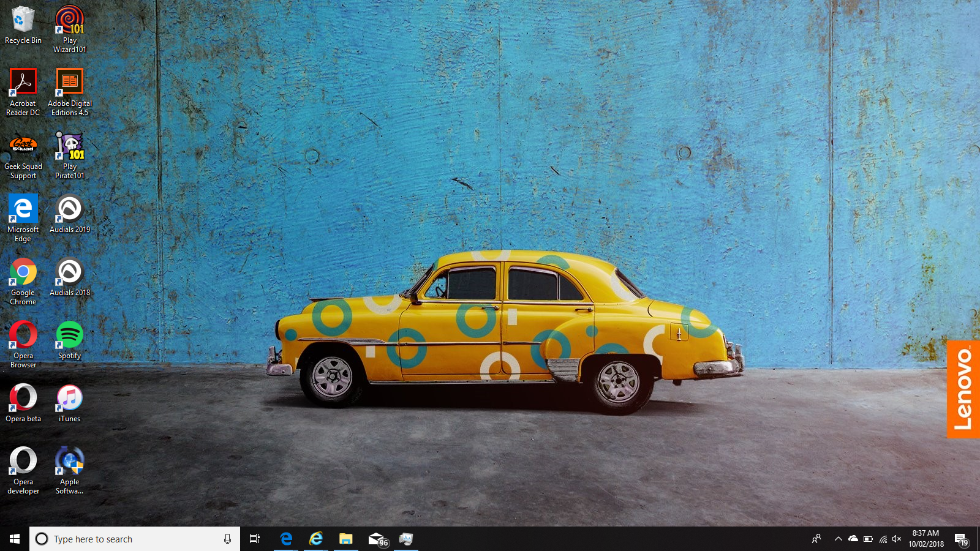
Task: Open the Spotify desktop icon
Action: 69,340
